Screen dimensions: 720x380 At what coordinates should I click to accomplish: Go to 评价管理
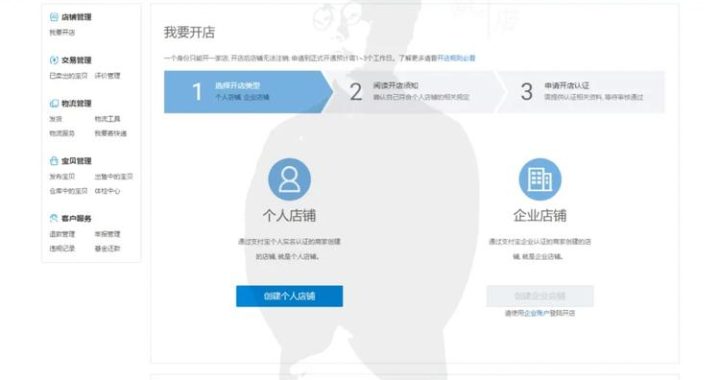click(107, 76)
